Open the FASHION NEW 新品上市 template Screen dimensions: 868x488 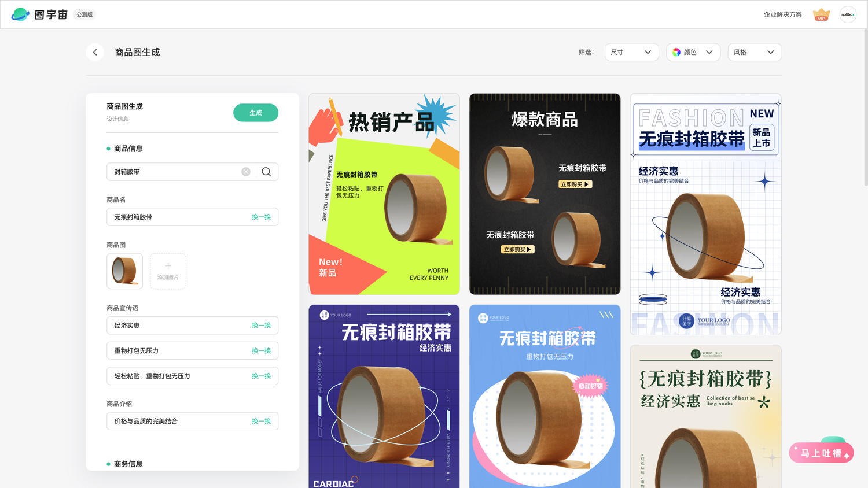(705, 215)
